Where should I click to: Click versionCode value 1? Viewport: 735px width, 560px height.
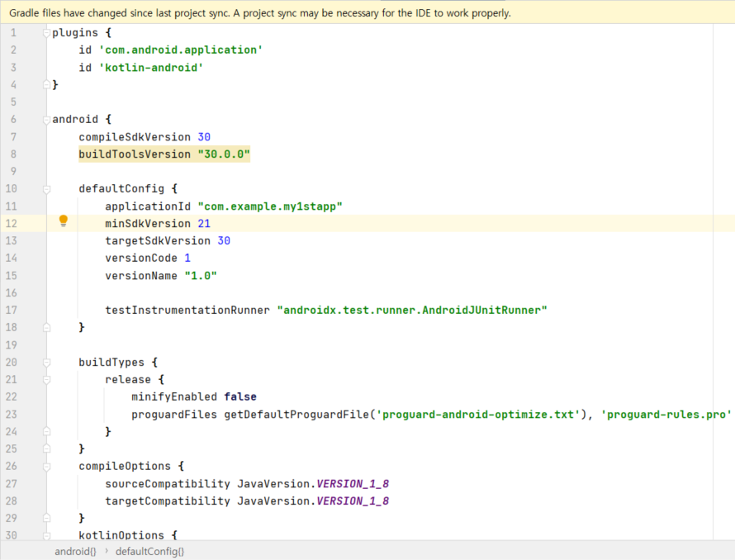pos(187,258)
